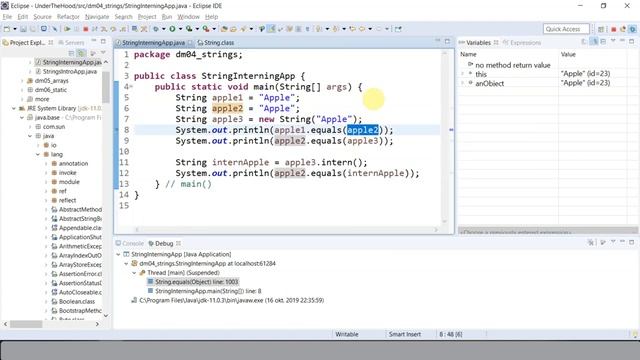The image size is (640, 360).
Task: Collapse the lang package node
Action: click(38, 154)
